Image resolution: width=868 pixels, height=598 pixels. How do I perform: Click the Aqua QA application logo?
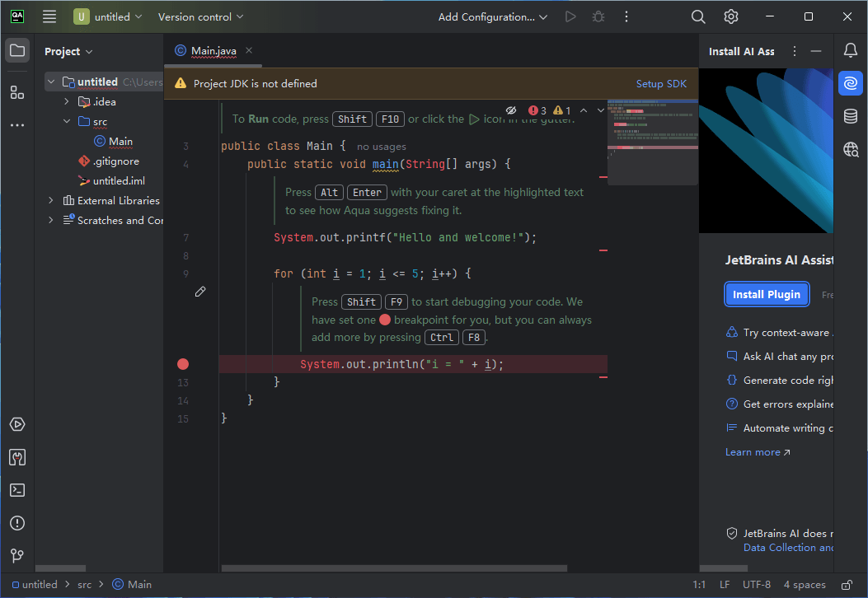17,16
